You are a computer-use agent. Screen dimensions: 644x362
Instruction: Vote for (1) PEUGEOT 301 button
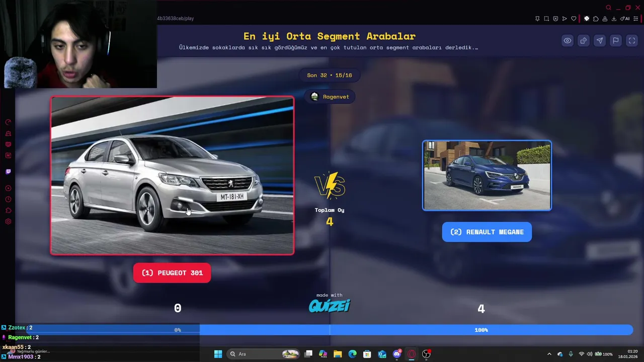[x=172, y=273]
